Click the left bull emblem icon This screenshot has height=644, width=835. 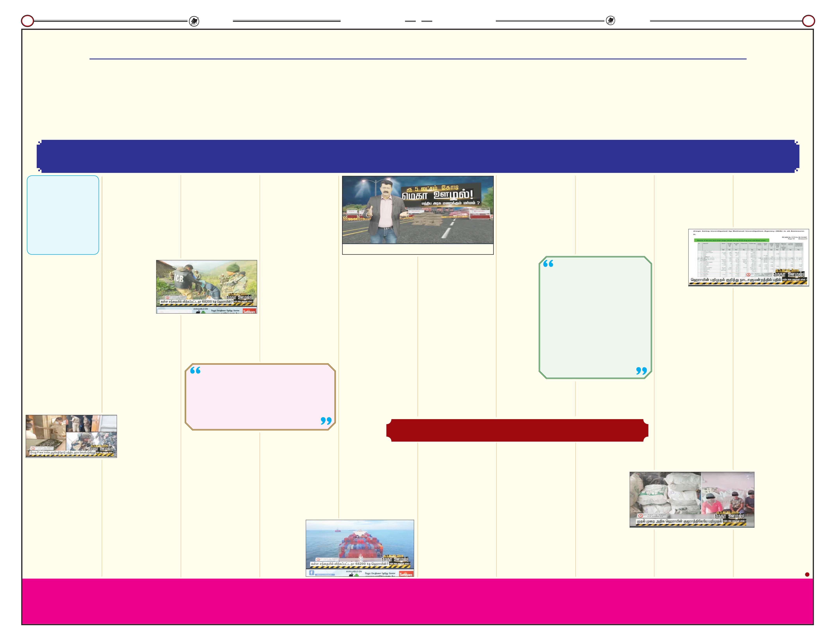(194, 21)
